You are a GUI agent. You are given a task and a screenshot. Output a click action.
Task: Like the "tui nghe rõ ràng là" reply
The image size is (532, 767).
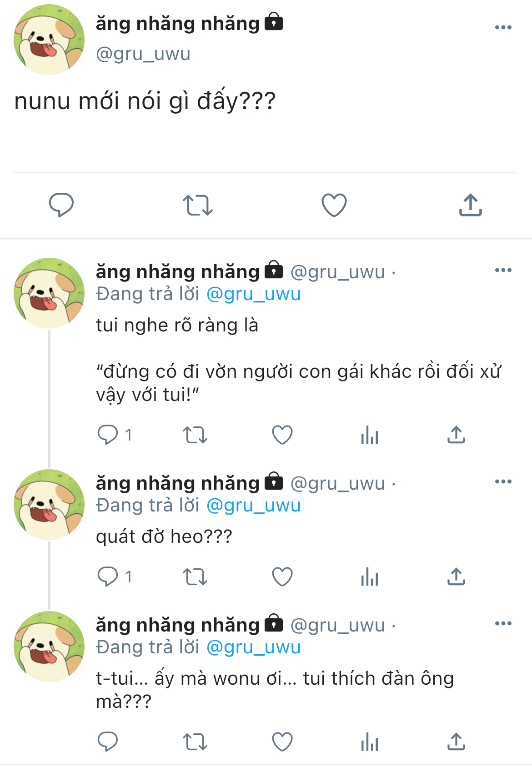(x=282, y=435)
